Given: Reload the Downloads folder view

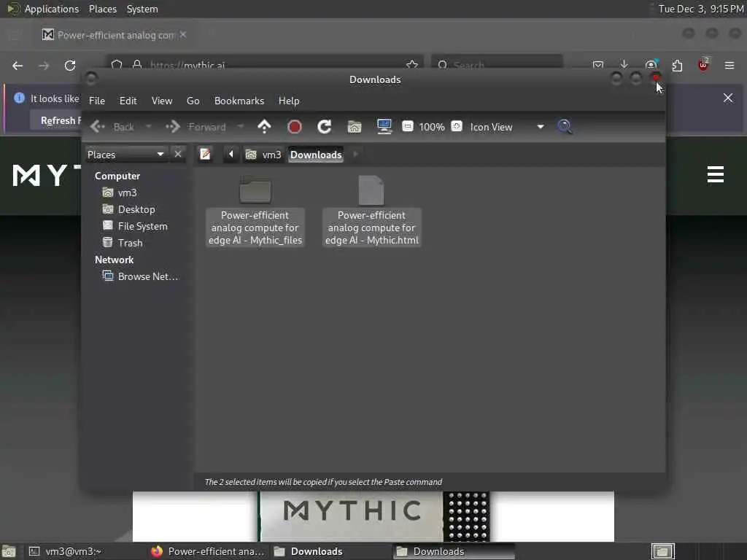Looking at the screenshot, I should [x=325, y=127].
